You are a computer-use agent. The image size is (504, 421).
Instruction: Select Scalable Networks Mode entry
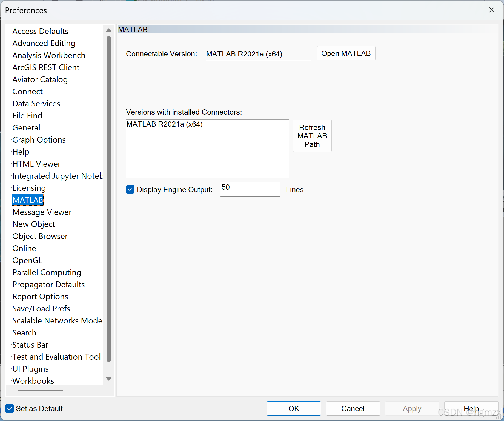tap(57, 321)
